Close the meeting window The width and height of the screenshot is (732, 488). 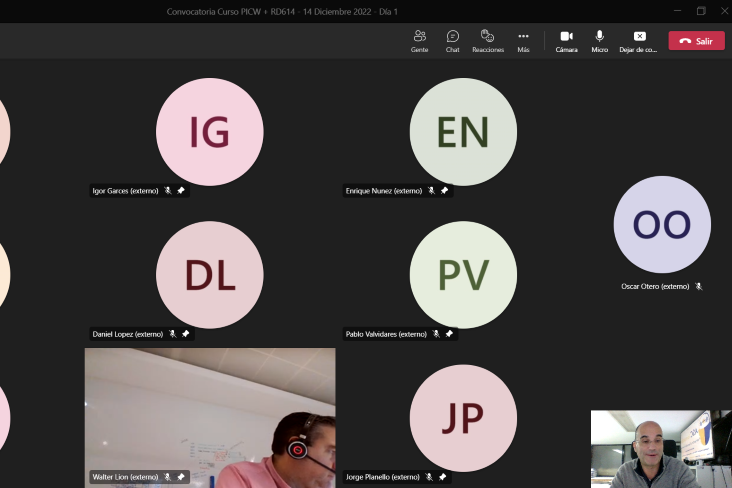click(724, 11)
